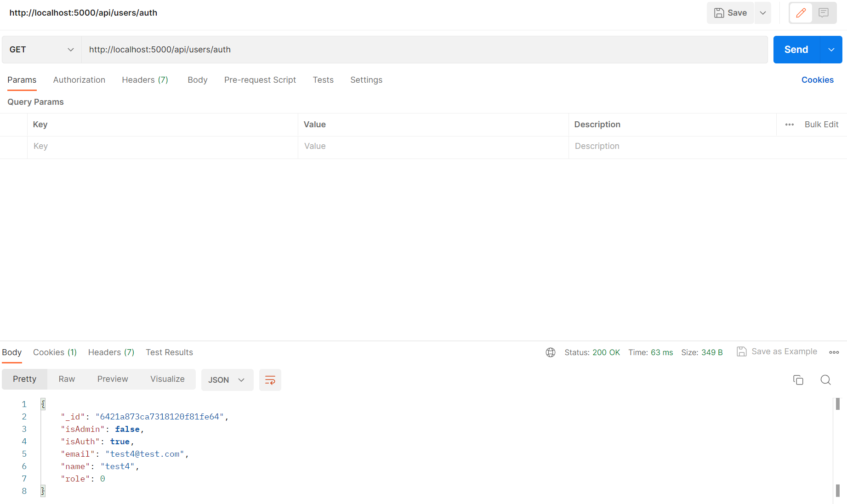Toggle line wrap icon in response
This screenshot has height=504, width=847.
[270, 380]
